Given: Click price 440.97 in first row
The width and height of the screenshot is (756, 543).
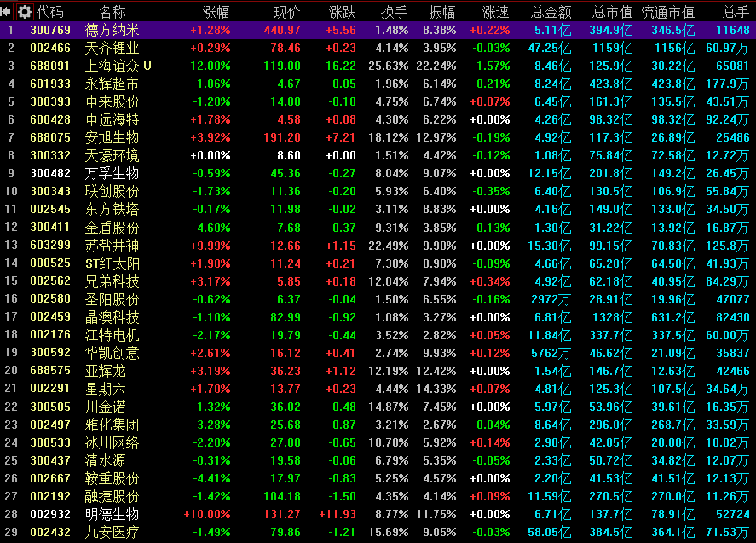Looking at the screenshot, I should pyautogui.click(x=282, y=30).
